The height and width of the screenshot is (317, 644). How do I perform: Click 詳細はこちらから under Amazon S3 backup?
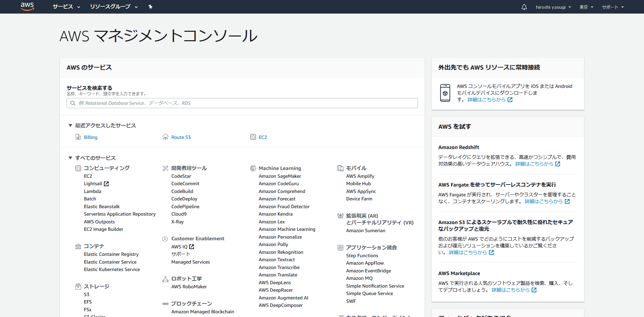[468, 252]
